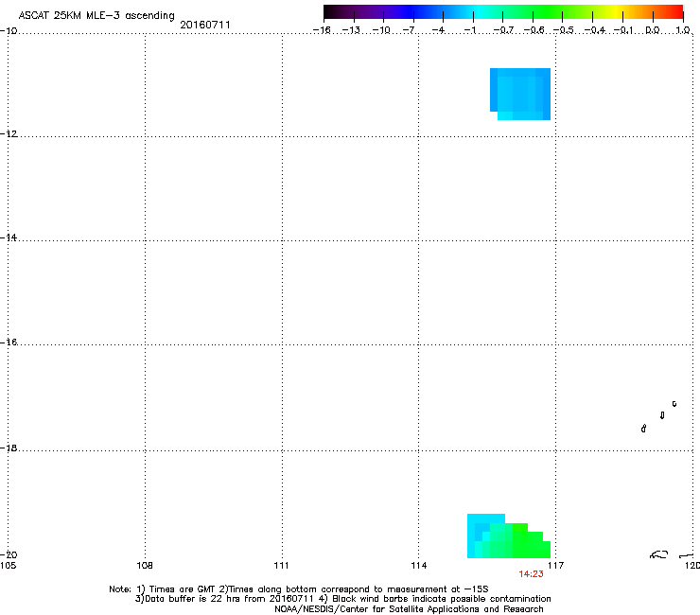Click the longitude axis label 114

click(x=419, y=566)
